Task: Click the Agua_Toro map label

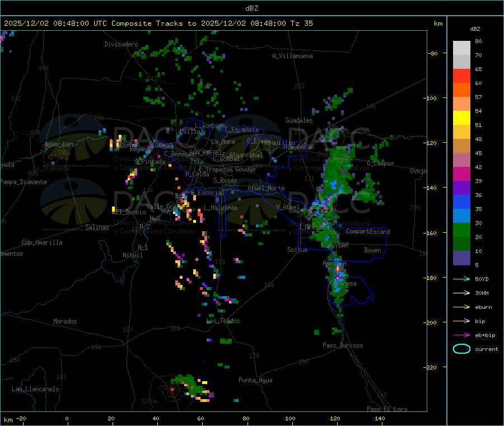Action: (60, 144)
